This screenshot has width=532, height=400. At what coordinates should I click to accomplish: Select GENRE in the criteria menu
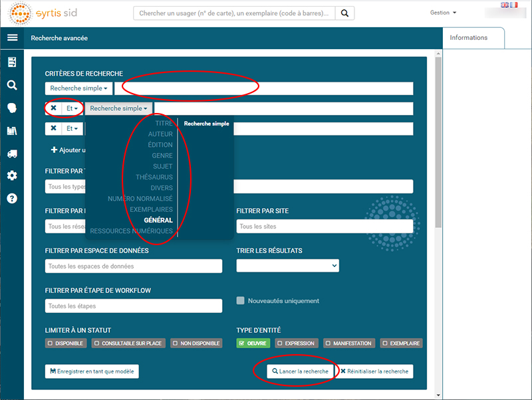tap(162, 155)
